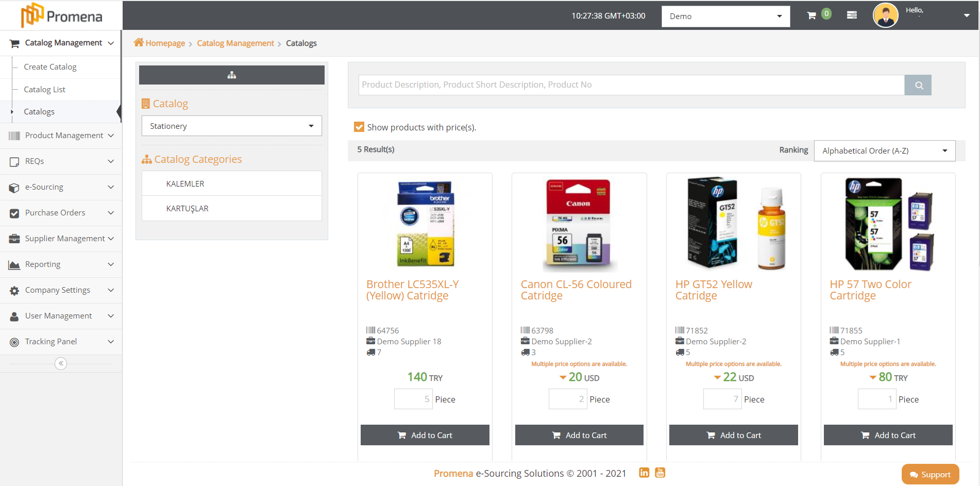Open Canon CL-56 Coloured Catridge title

tap(576, 290)
